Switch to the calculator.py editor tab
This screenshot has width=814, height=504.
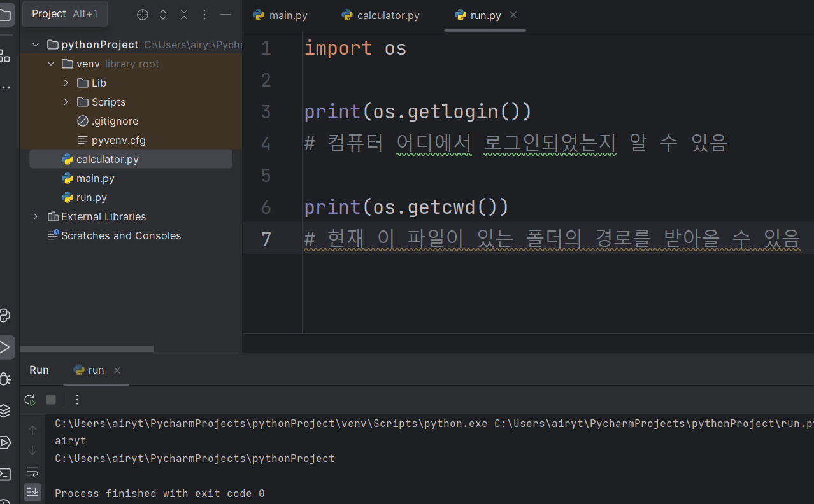click(x=380, y=15)
